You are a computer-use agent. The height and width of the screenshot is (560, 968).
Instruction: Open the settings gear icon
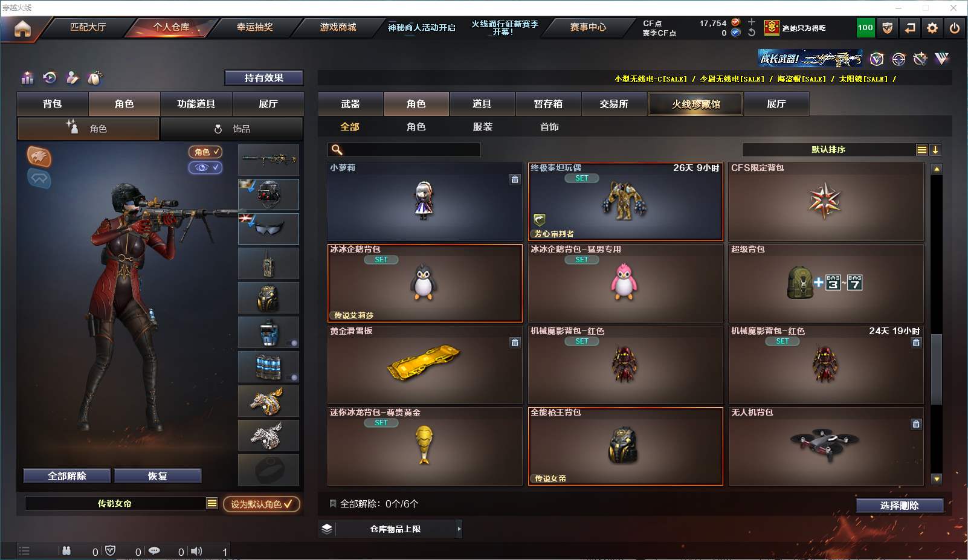(932, 28)
